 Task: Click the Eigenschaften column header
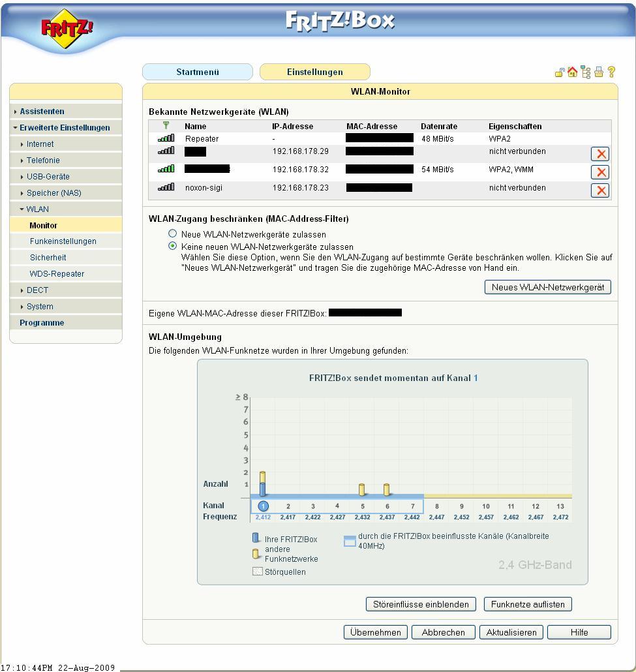[515, 127]
